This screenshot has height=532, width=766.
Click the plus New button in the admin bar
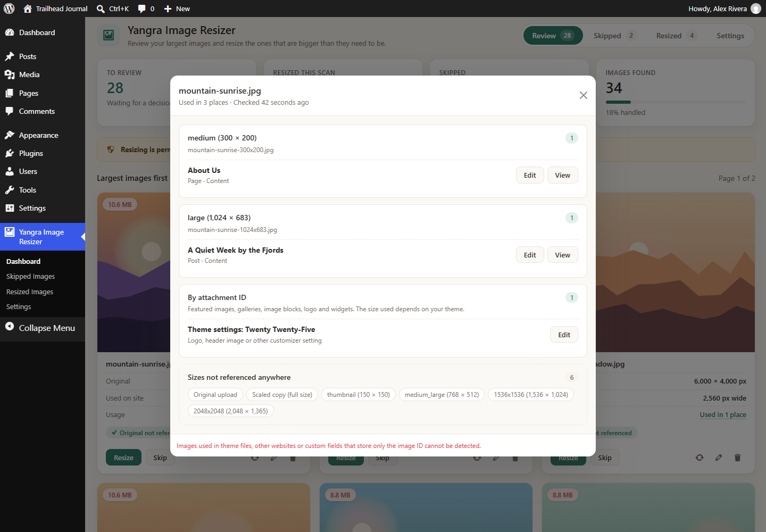[x=177, y=9]
